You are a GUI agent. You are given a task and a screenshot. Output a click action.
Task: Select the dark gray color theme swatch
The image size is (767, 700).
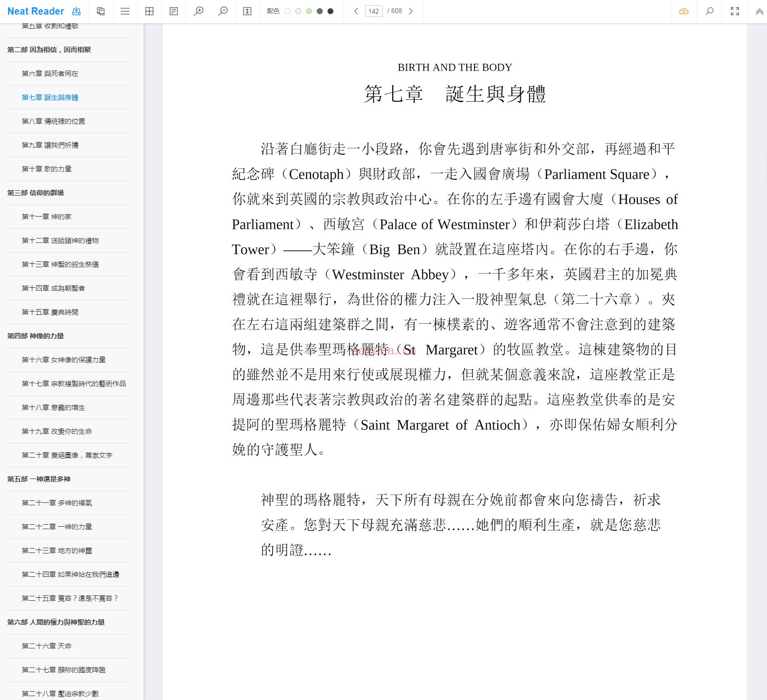tap(320, 11)
